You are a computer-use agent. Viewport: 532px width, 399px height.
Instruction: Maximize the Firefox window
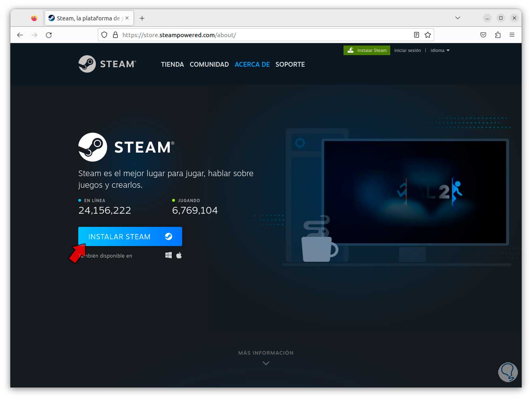coord(501,18)
